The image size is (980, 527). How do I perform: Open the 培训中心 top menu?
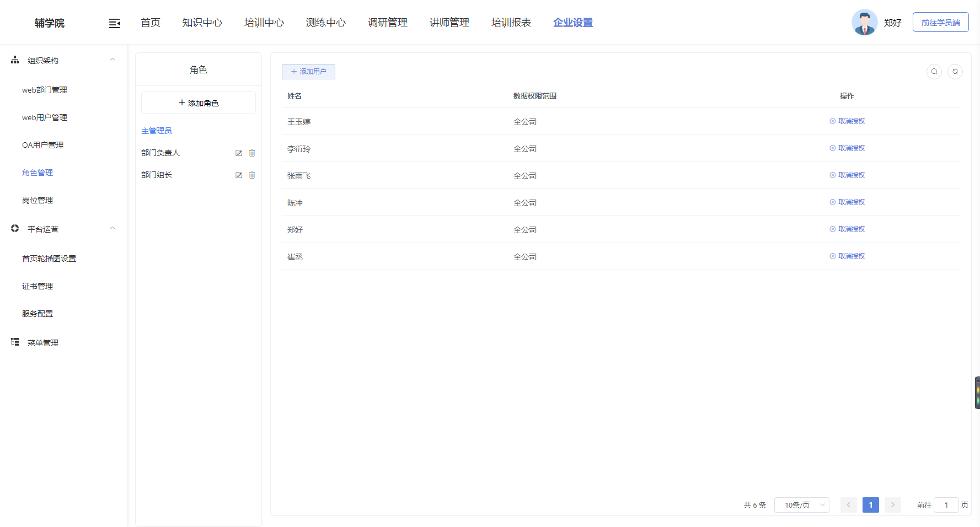[264, 23]
